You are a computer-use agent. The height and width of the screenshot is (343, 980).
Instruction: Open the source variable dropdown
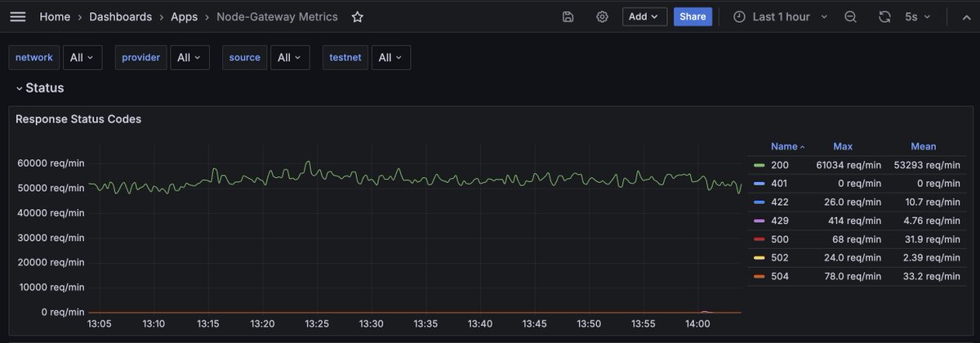290,57
